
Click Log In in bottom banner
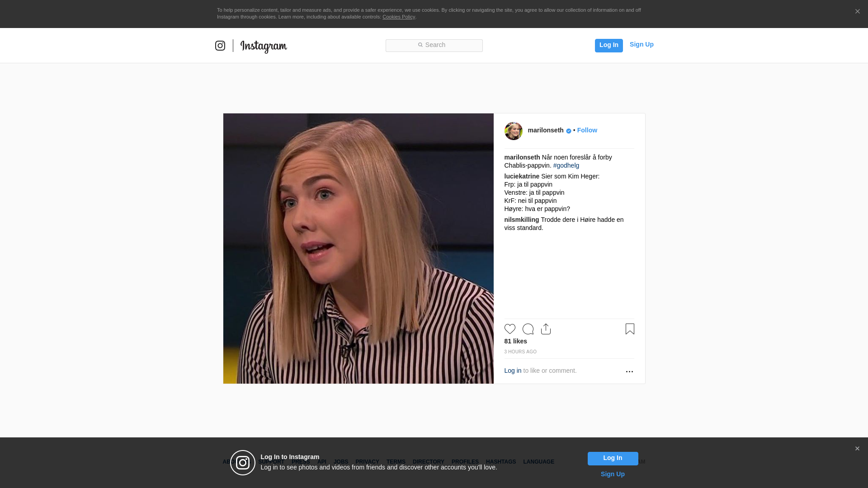(613, 458)
